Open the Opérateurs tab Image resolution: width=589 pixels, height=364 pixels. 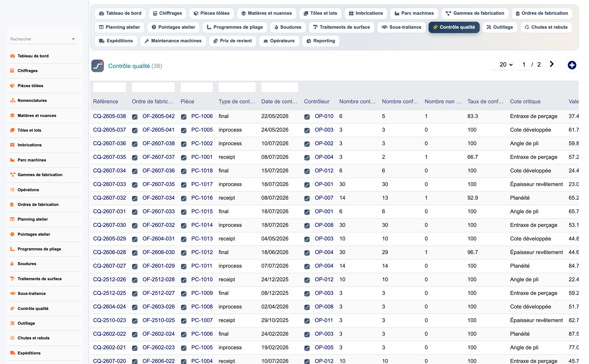pyautogui.click(x=279, y=41)
